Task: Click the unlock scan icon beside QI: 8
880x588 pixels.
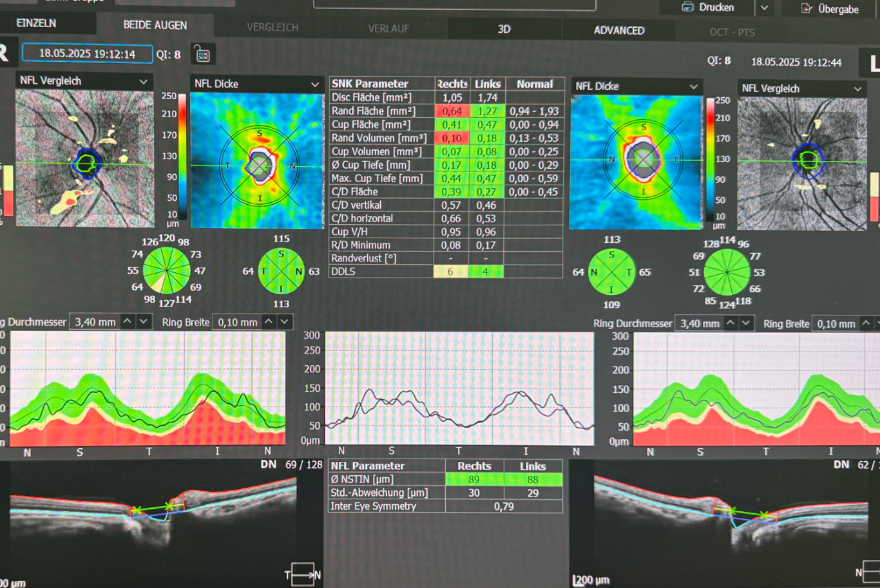Action: point(203,55)
